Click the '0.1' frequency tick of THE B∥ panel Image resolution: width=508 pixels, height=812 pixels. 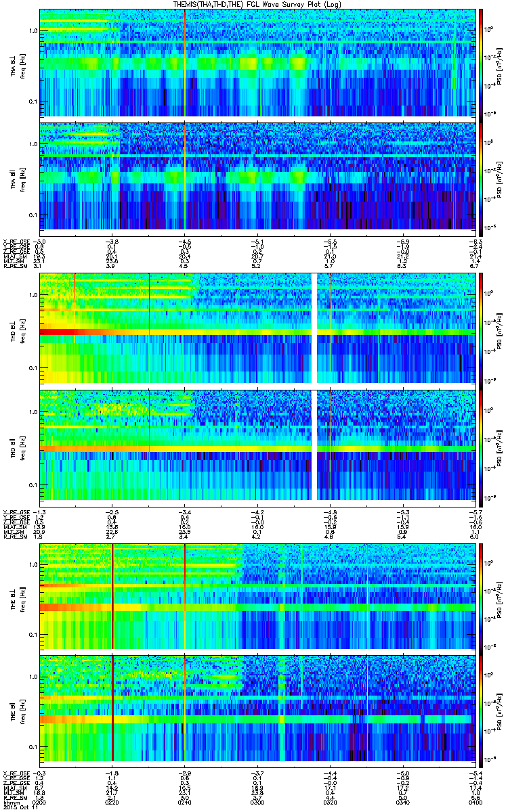[x=33, y=746]
